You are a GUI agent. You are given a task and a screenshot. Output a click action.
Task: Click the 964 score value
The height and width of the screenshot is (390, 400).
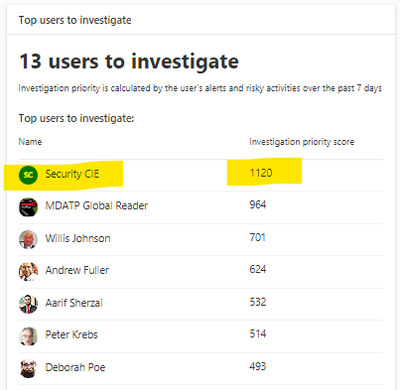(258, 204)
